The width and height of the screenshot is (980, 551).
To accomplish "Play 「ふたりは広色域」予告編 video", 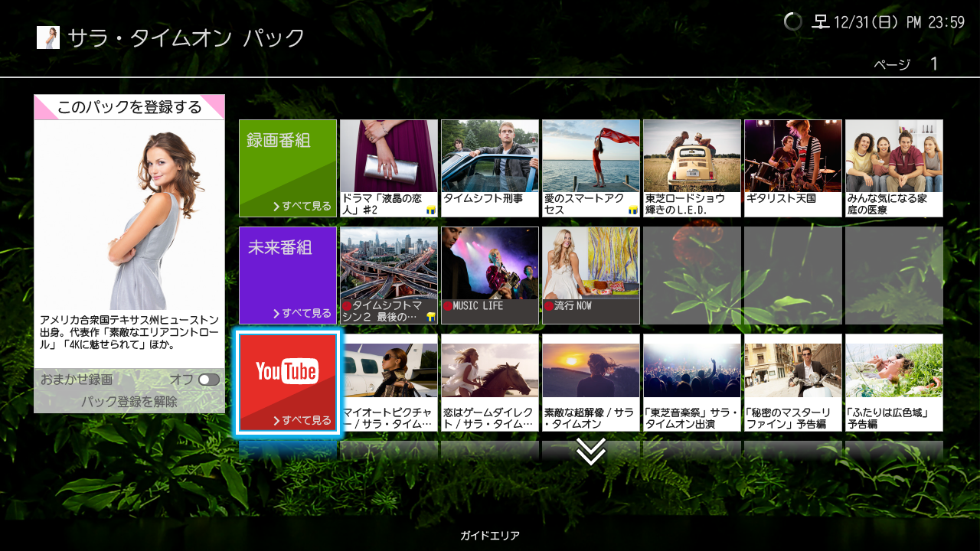I will pos(894,383).
